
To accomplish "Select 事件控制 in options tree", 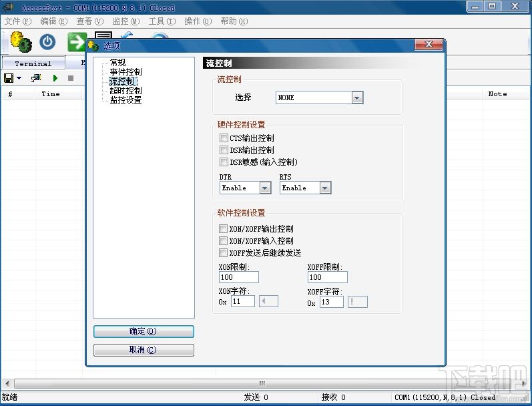I will 125,72.
